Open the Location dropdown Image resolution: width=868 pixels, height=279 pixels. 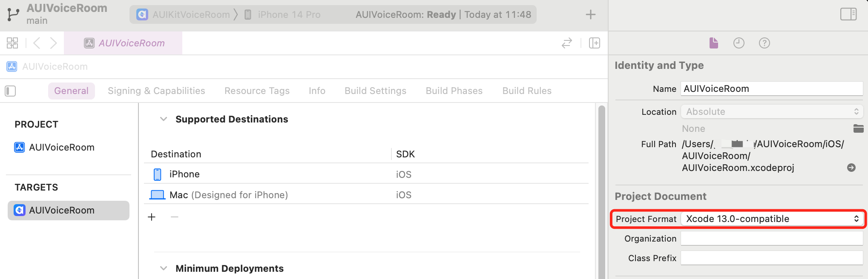tap(772, 111)
